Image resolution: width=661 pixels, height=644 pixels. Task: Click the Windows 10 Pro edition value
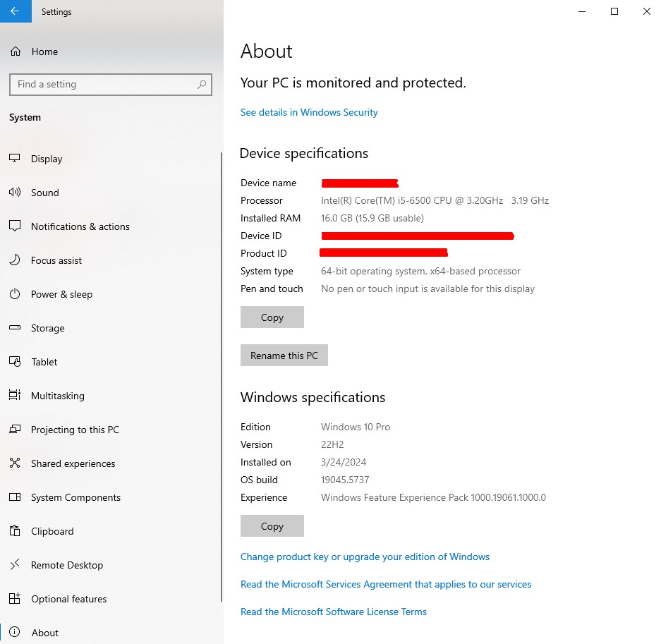point(356,427)
